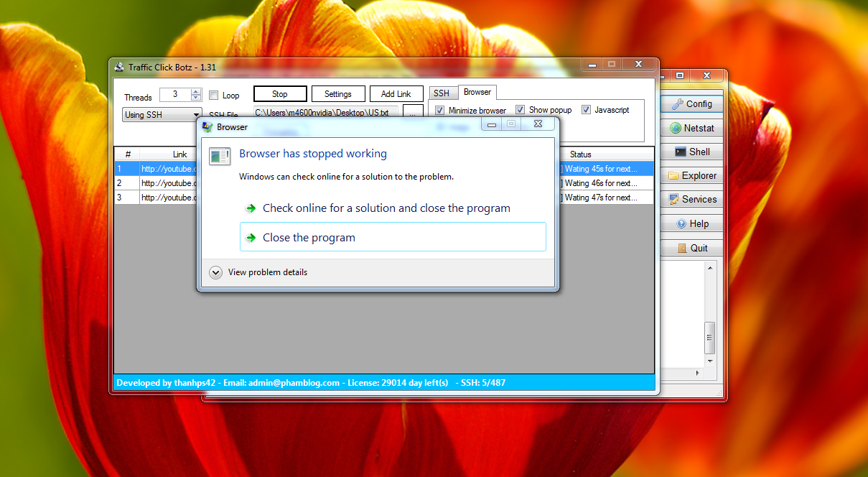Uncheck Show popup option
Image resolution: width=868 pixels, height=477 pixels.
click(x=521, y=110)
